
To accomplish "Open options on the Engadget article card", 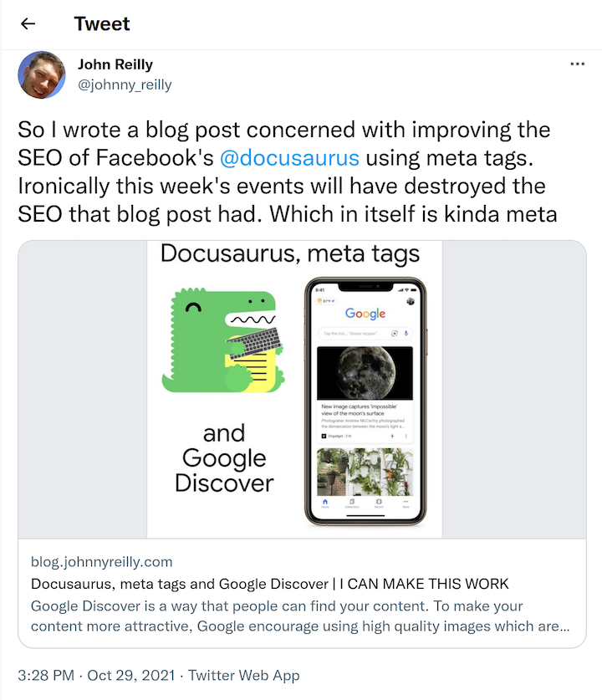I will (x=406, y=437).
